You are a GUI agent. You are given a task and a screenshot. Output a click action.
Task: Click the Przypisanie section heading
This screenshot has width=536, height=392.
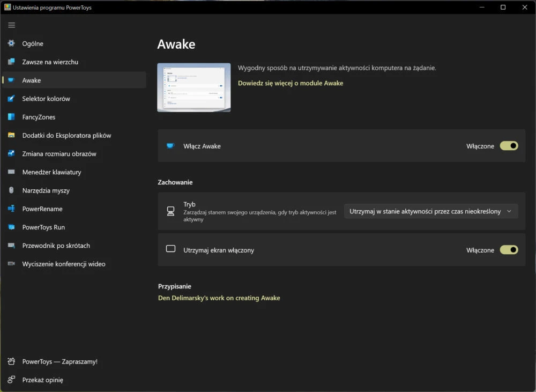[174, 286]
